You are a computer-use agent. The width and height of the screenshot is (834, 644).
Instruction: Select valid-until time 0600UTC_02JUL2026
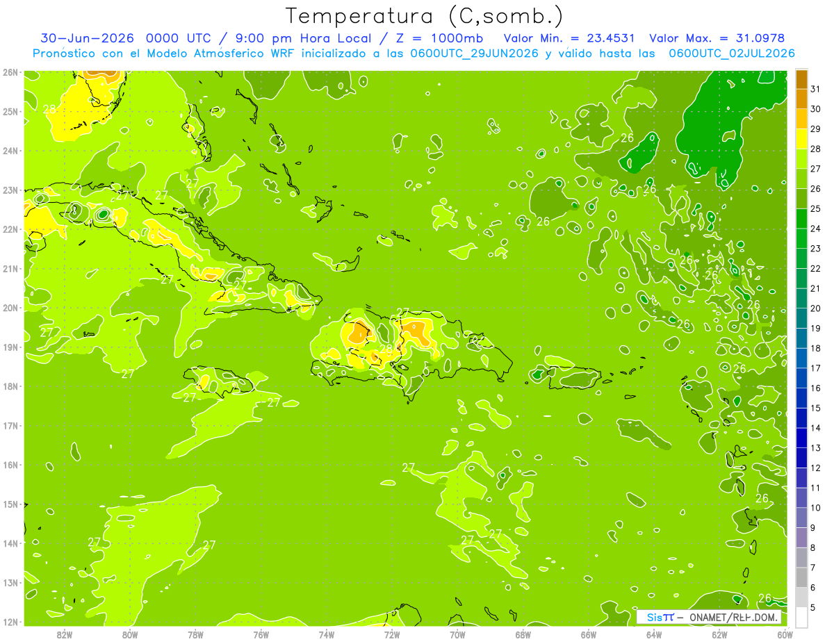click(732, 53)
